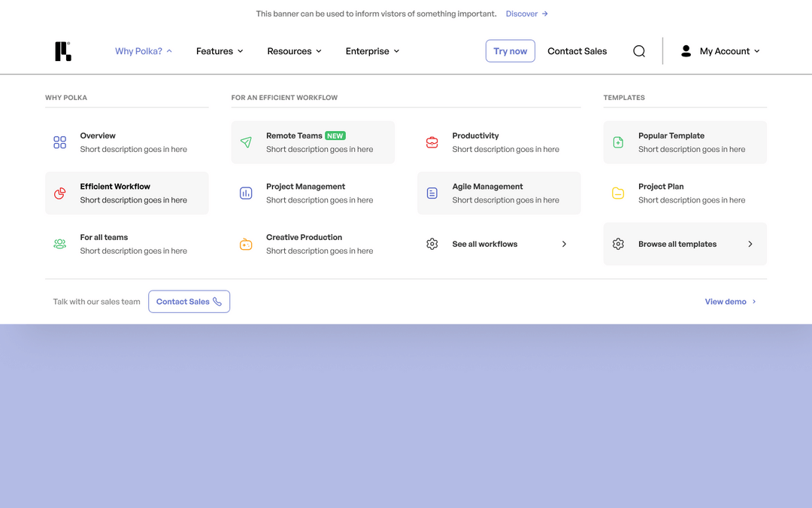Image resolution: width=812 pixels, height=508 pixels.
Task: Click the Contact Sales button with phone icon
Action: click(189, 301)
